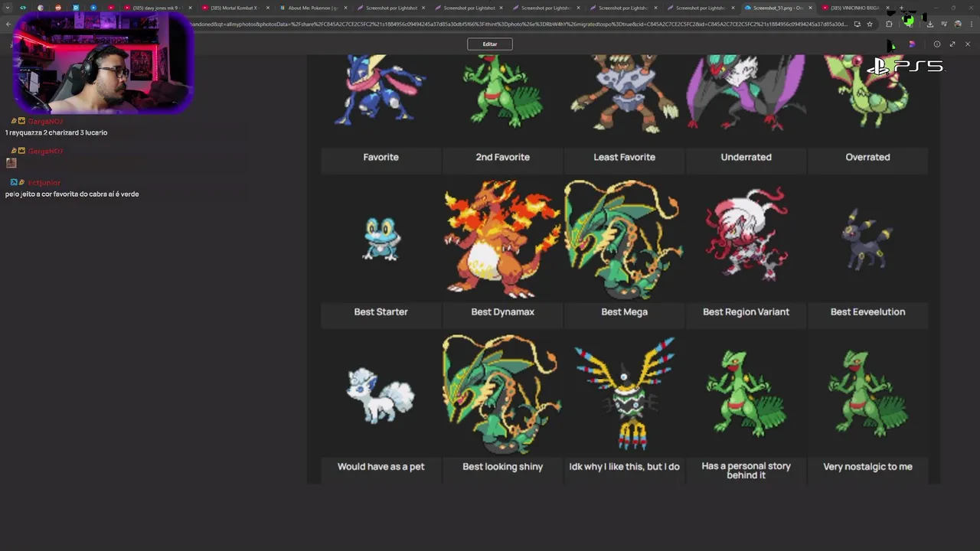
Task: Open the browser three-dot menu
Action: pos(971,24)
